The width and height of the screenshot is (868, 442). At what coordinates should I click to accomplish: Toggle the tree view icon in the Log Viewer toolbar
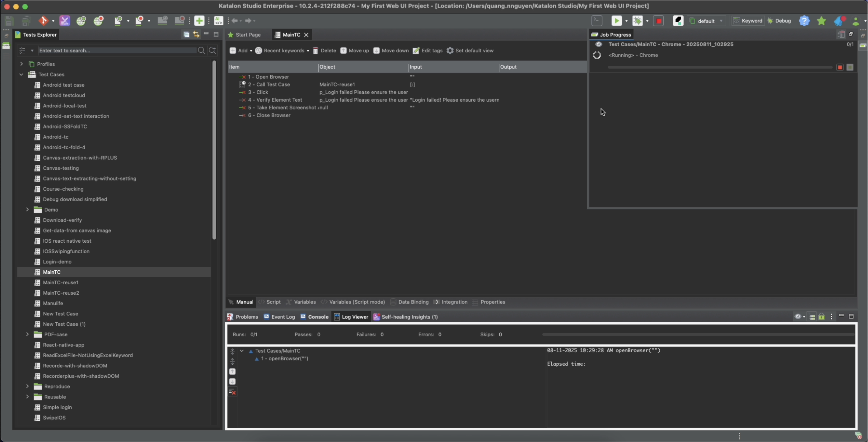pos(812,317)
